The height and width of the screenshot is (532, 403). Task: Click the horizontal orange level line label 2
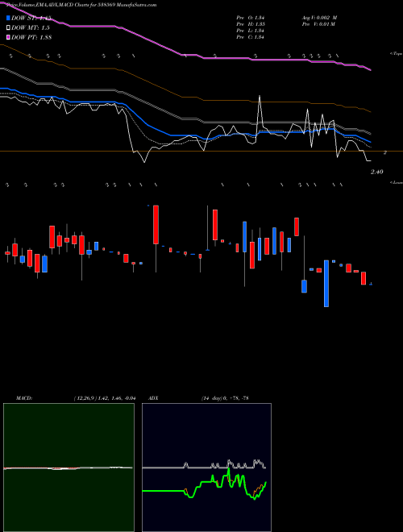[384, 152]
